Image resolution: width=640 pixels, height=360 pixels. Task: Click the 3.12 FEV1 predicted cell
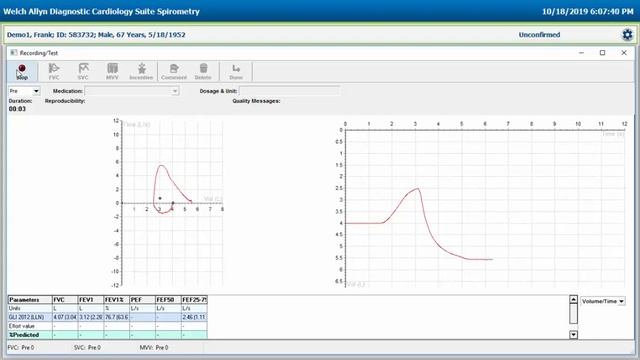tap(91, 317)
